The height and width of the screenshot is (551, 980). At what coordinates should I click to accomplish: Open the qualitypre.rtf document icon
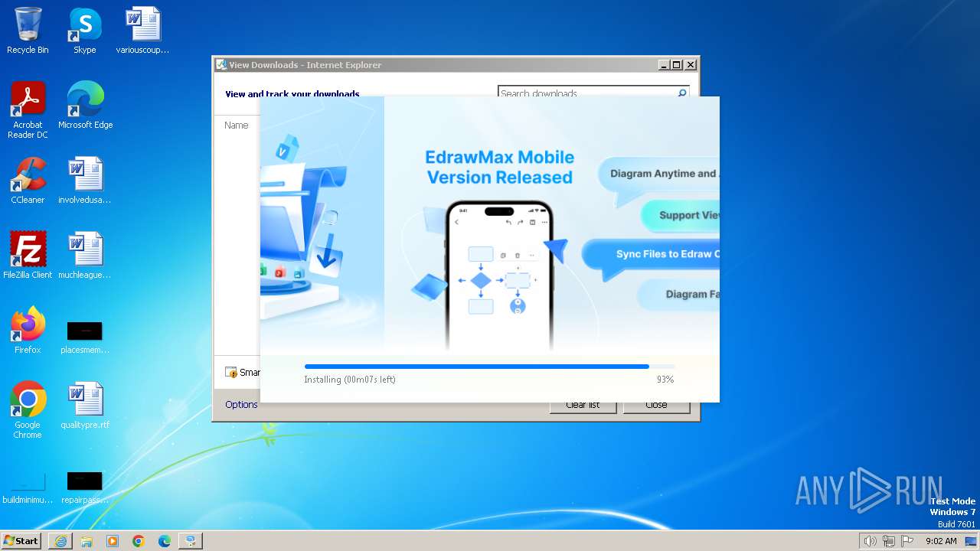(85, 406)
